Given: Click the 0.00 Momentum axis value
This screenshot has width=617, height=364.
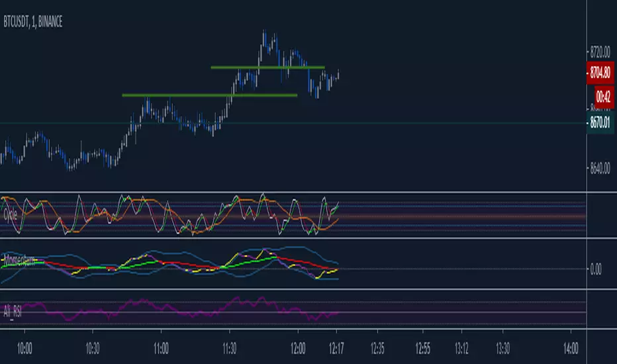Looking at the screenshot, I should click(596, 269).
